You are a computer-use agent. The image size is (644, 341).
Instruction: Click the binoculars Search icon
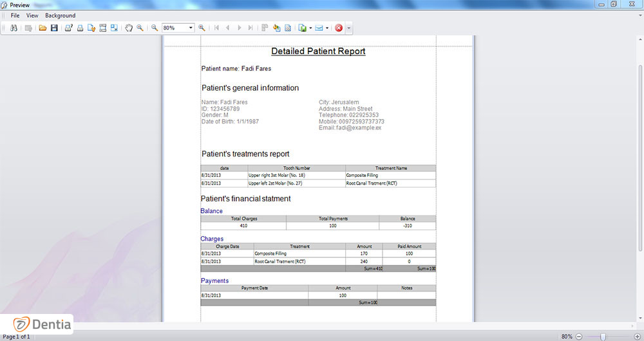[12, 28]
